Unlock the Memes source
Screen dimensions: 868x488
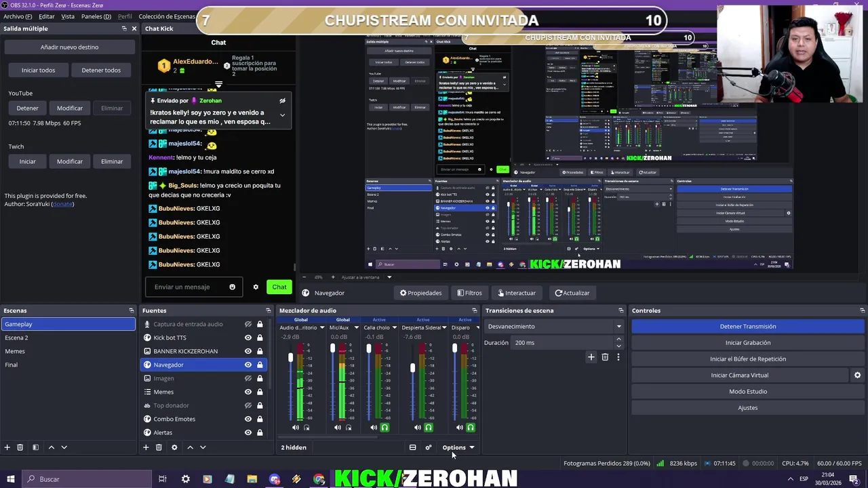tap(260, 392)
